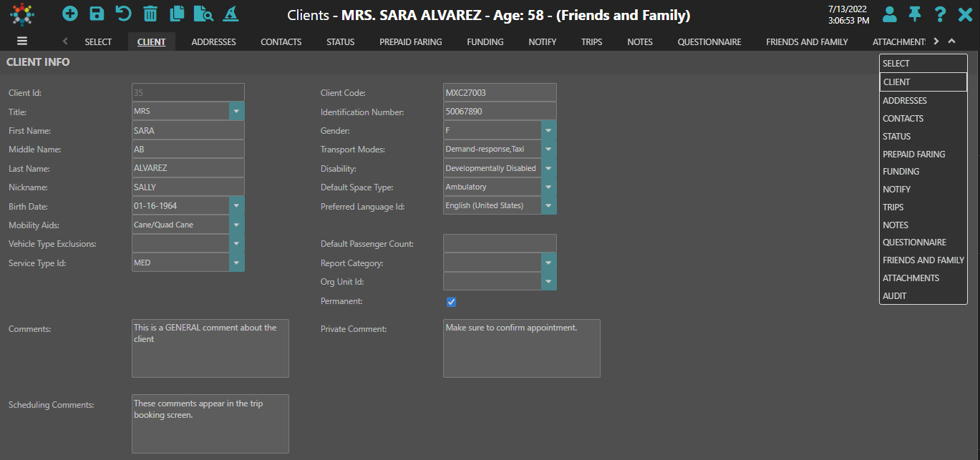Collapse the tab list with the up chevron
Viewport: 980px width, 460px height.
click(x=951, y=41)
